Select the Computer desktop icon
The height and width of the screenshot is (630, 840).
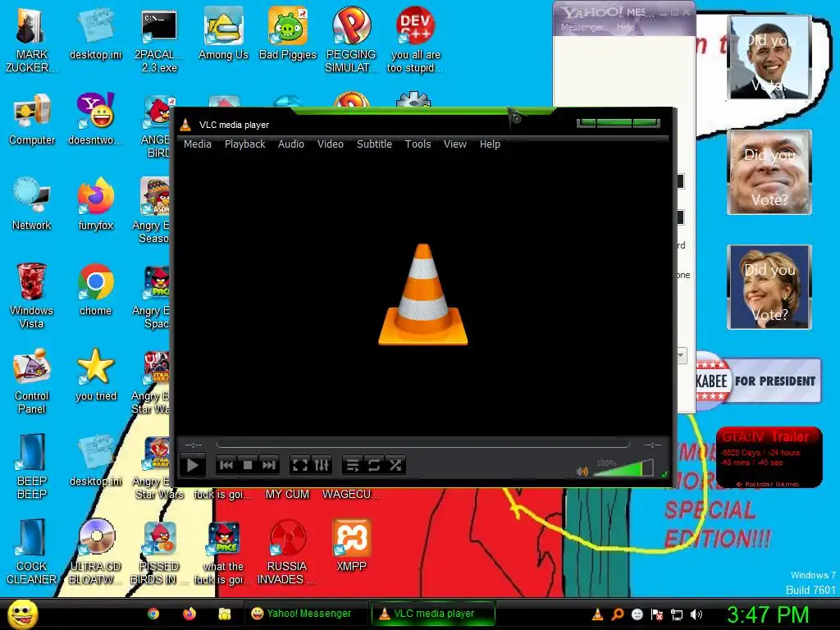32,120
